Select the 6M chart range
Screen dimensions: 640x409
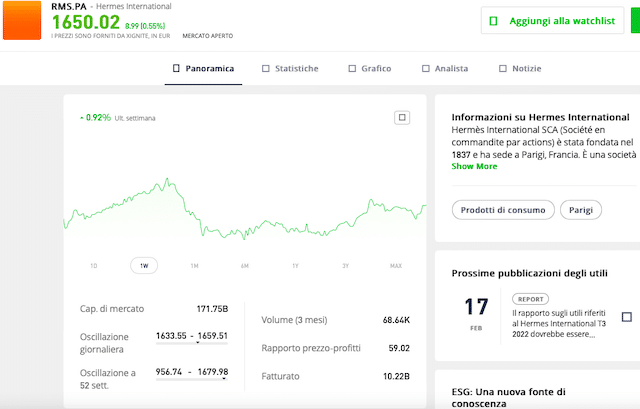coord(244,266)
